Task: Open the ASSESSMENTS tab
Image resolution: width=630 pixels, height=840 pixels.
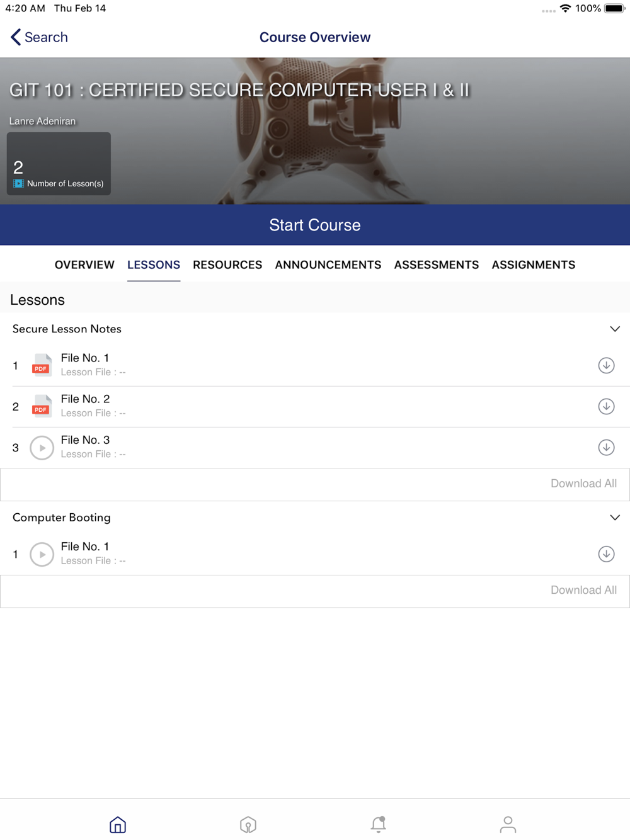Action: click(x=437, y=265)
